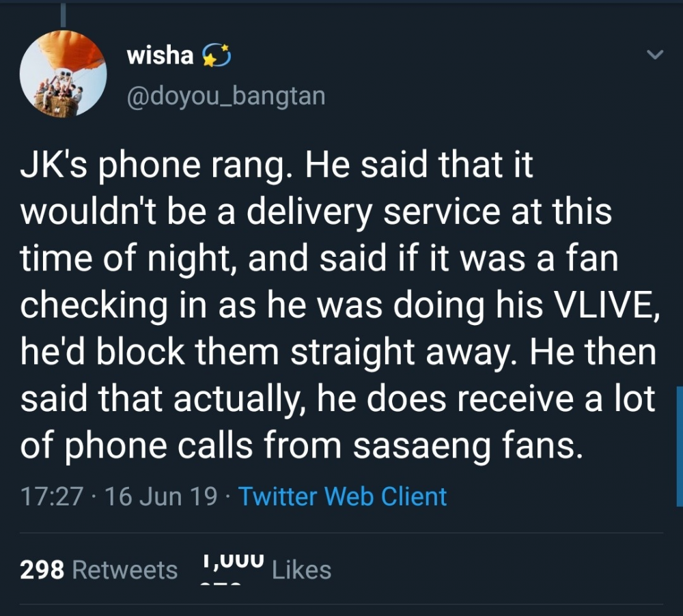Click the star emoji beside wisha

click(x=216, y=56)
